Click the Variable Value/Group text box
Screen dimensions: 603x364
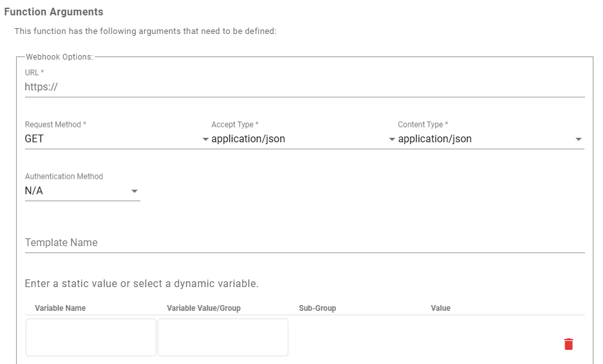222,337
